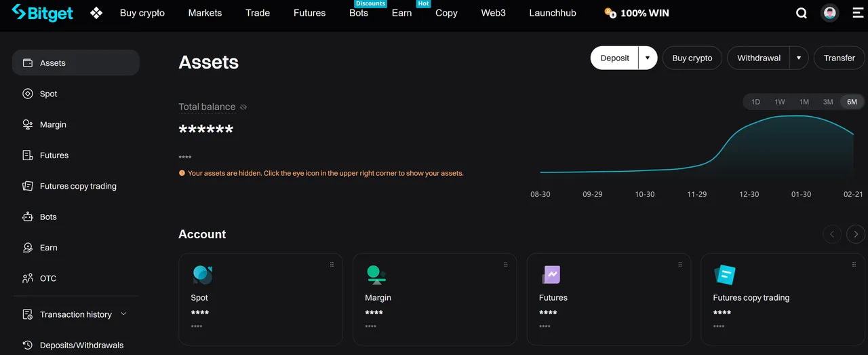This screenshot has width=868, height=355.
Task: Open the Deposit dropdown arrow
Action: (x=648, y=58)
